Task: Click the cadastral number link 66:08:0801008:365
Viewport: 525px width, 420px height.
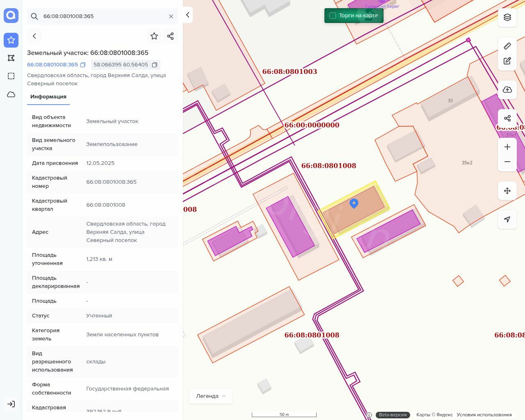Action: [x=52, y=65]
